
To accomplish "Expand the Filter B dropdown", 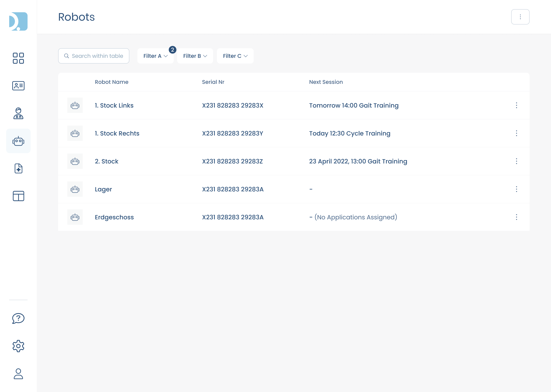I will tap(195, 56).
